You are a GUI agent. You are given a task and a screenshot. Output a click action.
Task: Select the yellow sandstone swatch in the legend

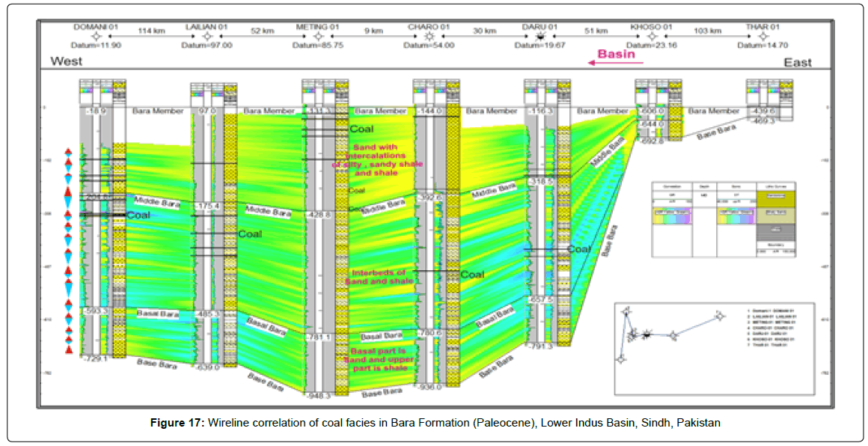tap(776, 195)
